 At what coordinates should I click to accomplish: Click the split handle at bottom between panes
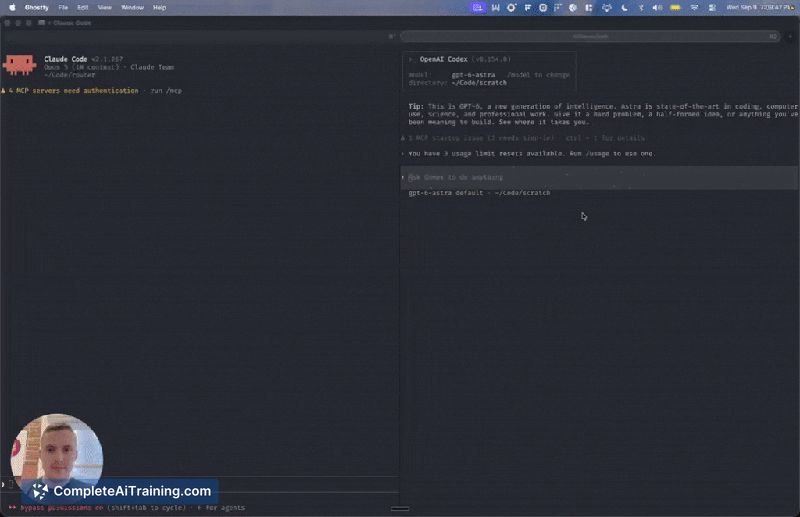pyautogui.click(x=399, y=509)
